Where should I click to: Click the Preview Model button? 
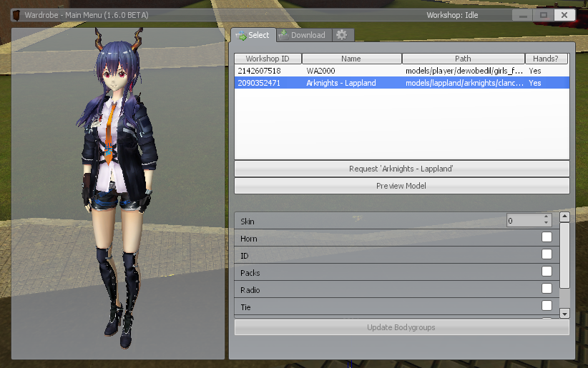point(401,186)
